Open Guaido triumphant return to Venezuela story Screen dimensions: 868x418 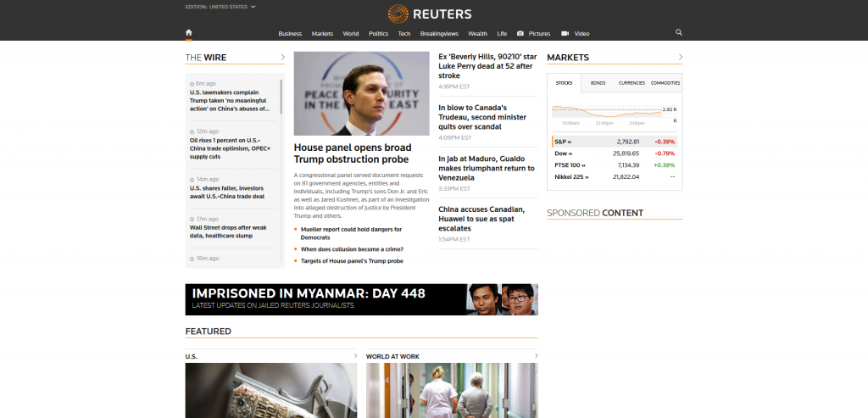(487, 169)
